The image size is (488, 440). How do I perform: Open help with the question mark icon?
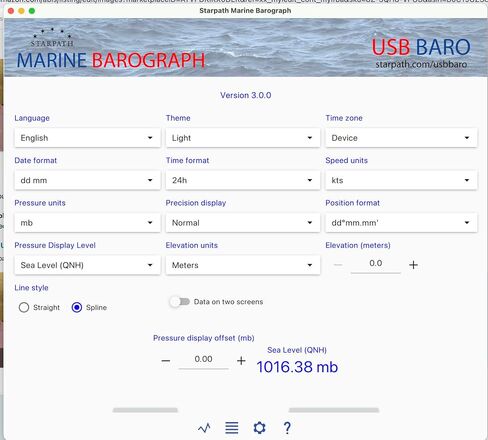[287, 428]
